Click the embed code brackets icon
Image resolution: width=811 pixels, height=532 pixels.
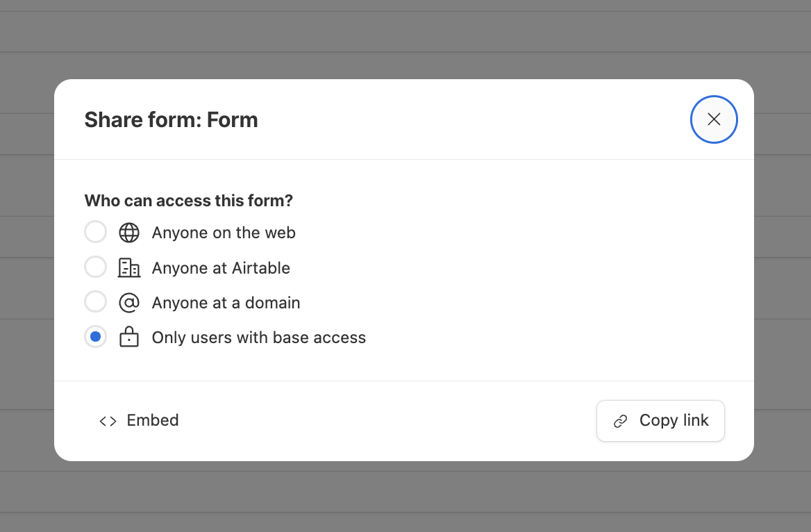click(x=108, y=421)
